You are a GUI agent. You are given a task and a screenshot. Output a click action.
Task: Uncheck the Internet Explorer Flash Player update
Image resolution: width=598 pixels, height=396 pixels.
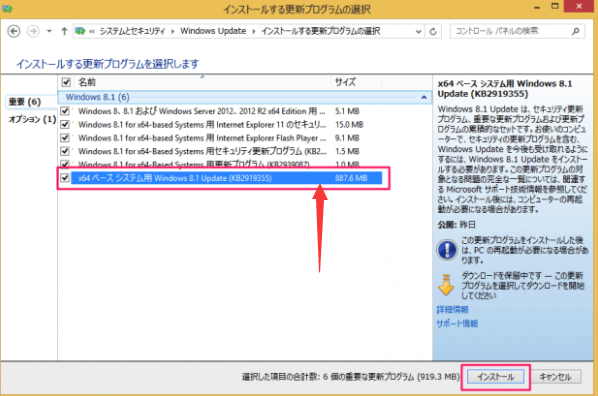pos(65,138)
